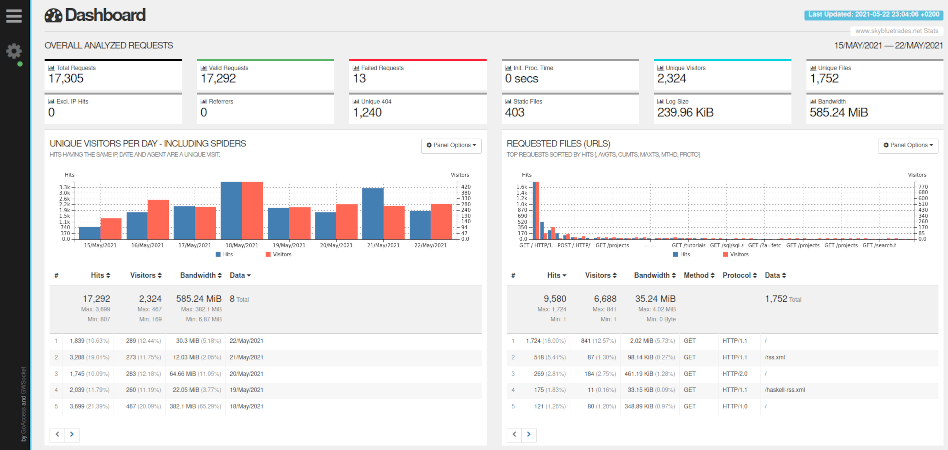Open the gear settings in the sidebar
Screen dimensions: 948x450
(14, 51)
